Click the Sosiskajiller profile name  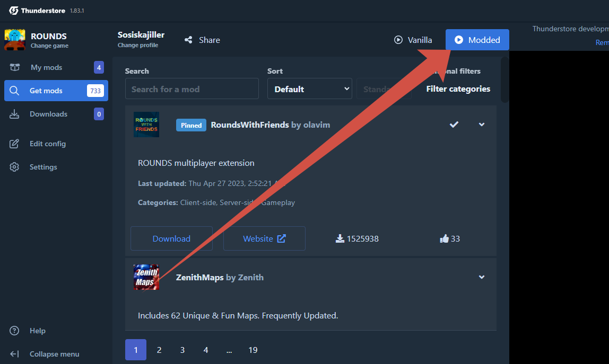click(x=141, y=34)
